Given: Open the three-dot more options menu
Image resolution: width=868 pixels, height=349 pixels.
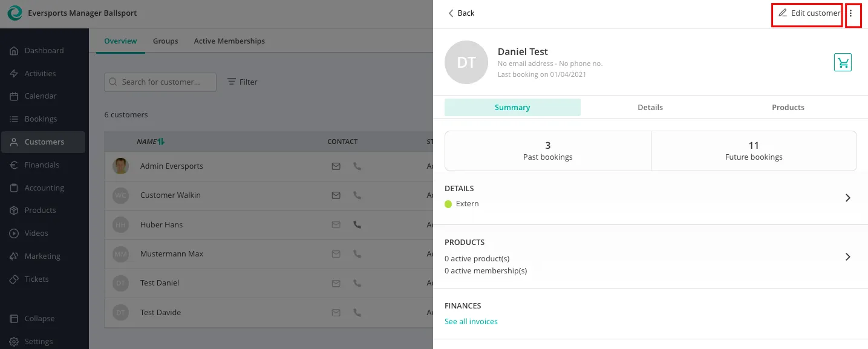Looking at the screenshot, I should (851, 13).
